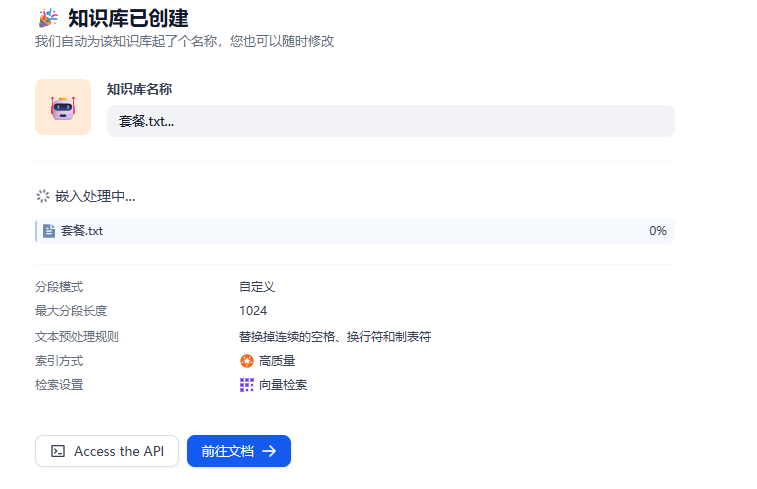Click the arrow icon in 前往文档 button
This screenshot has height=489, width=757.
coord(269,451)
